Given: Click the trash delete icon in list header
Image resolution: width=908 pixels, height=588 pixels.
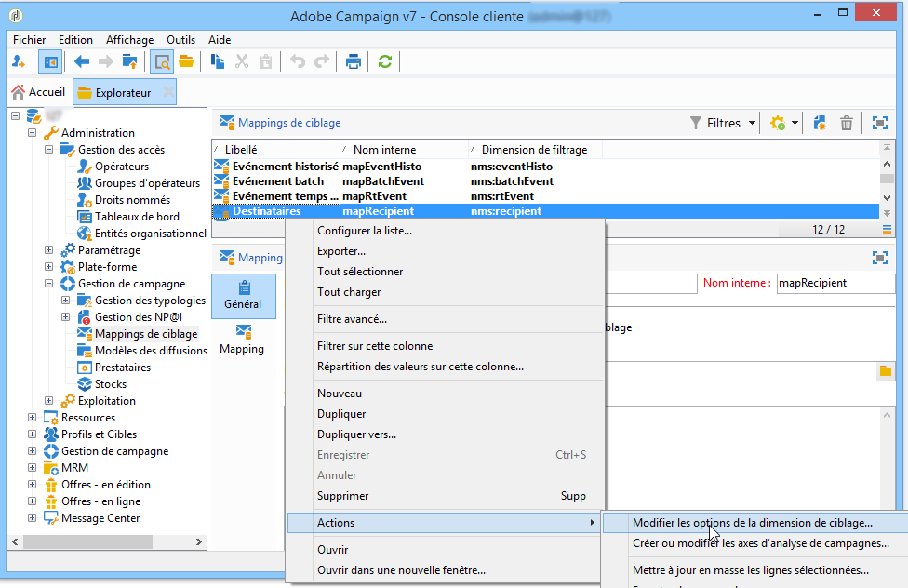Looking at the screenshot, I should click(x=847, y=123).
